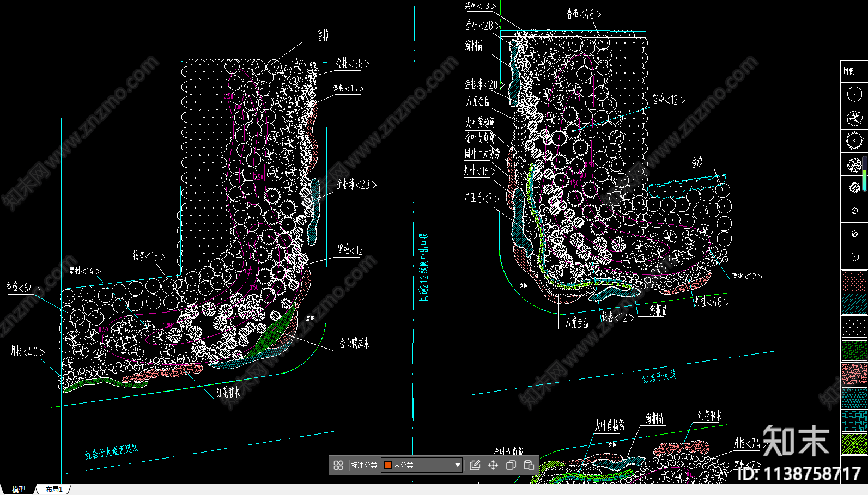Select spiky-edged circle symbol in legend
This screenshot has width=868, height=495.
854,141
